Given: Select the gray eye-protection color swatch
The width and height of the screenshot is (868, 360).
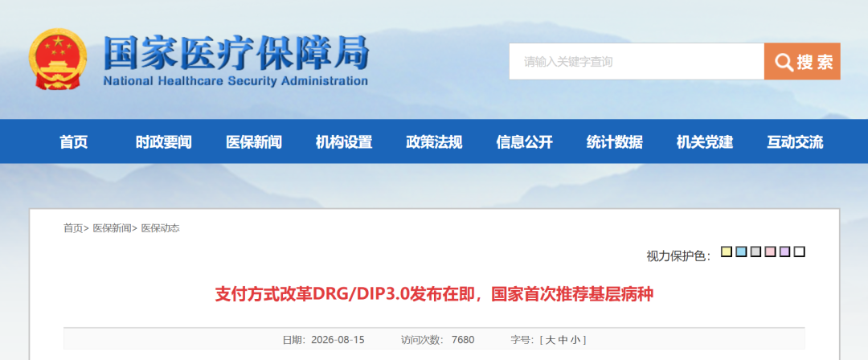Looking at the screenshot, I should pyautogui.click(x=755, y=252).
